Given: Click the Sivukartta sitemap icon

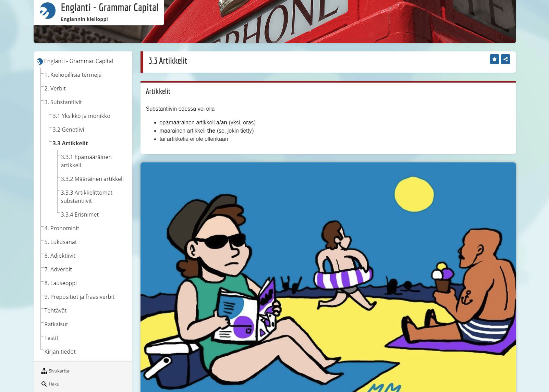Looking at the screenshot, I should (x=44, y=371).
